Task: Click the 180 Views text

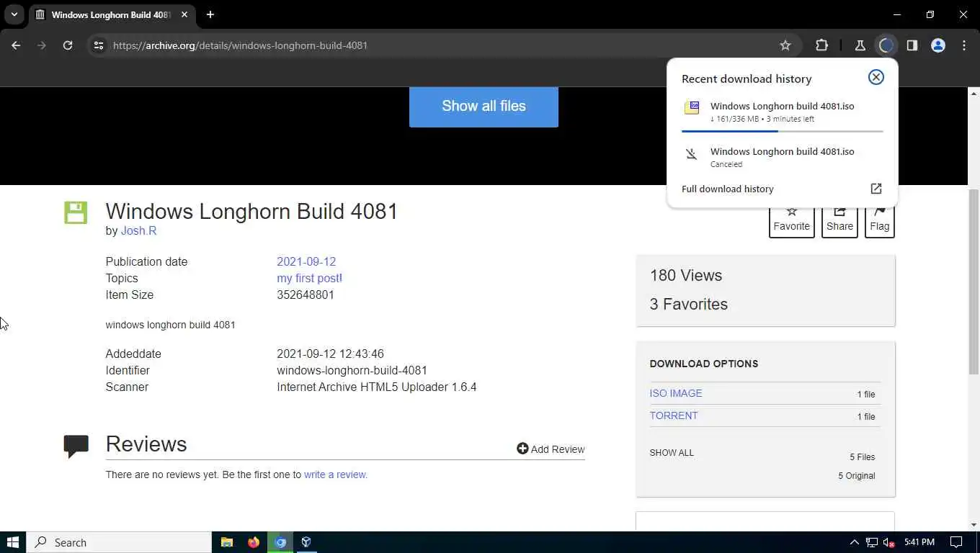Action: click(686, 275)
